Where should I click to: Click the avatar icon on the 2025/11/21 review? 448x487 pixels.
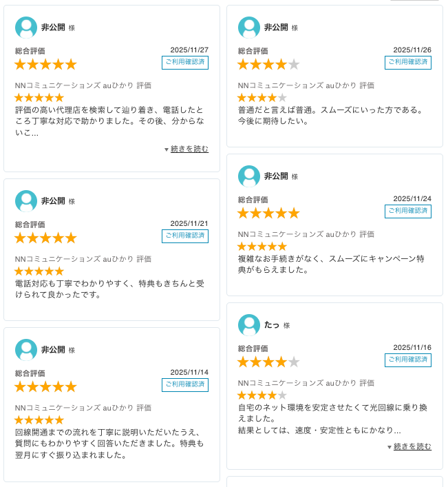[26, 201]
